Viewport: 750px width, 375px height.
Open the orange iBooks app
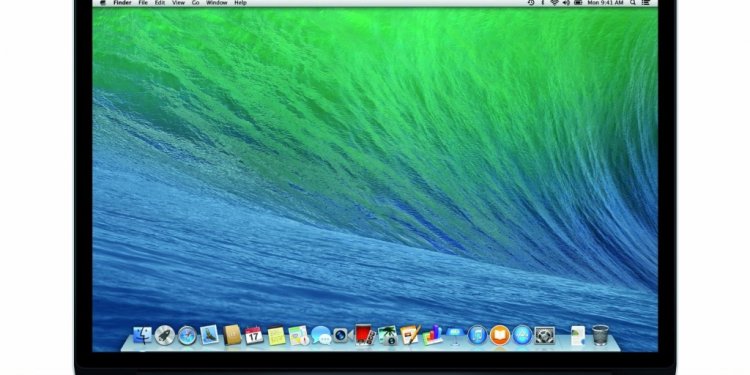click(499, 335)
